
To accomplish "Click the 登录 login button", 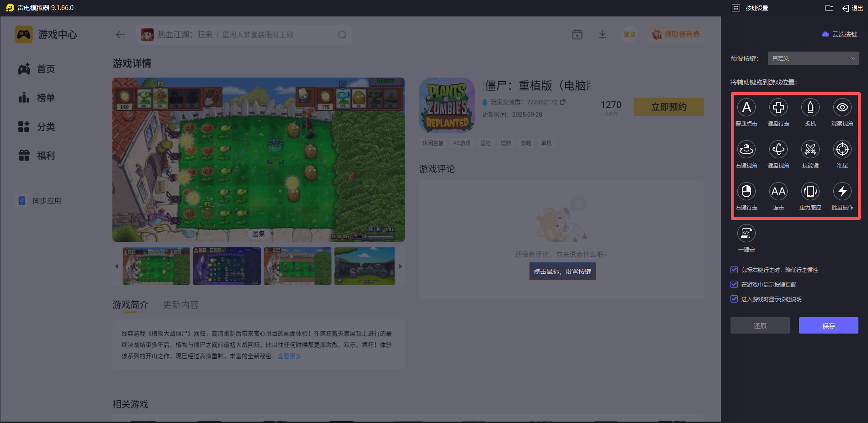I will pos(630,34).
